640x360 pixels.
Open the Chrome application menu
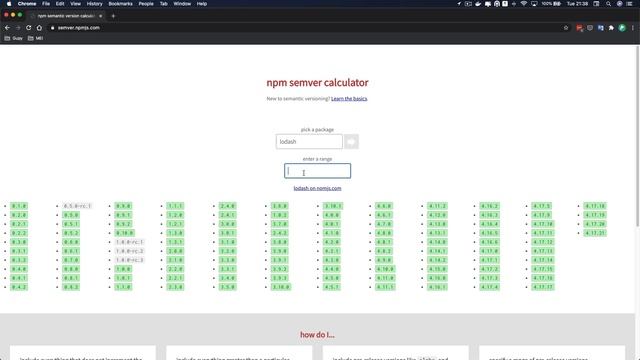(27, 4)
